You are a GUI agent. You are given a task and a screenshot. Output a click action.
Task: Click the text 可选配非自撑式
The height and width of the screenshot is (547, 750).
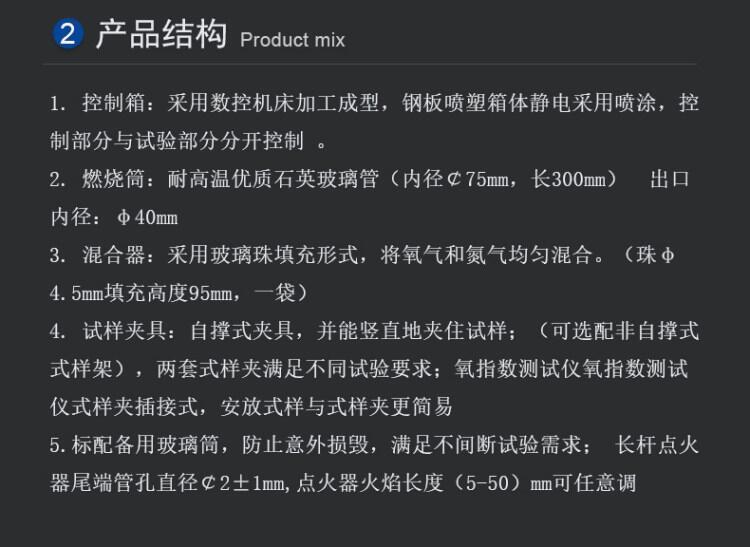626,331
